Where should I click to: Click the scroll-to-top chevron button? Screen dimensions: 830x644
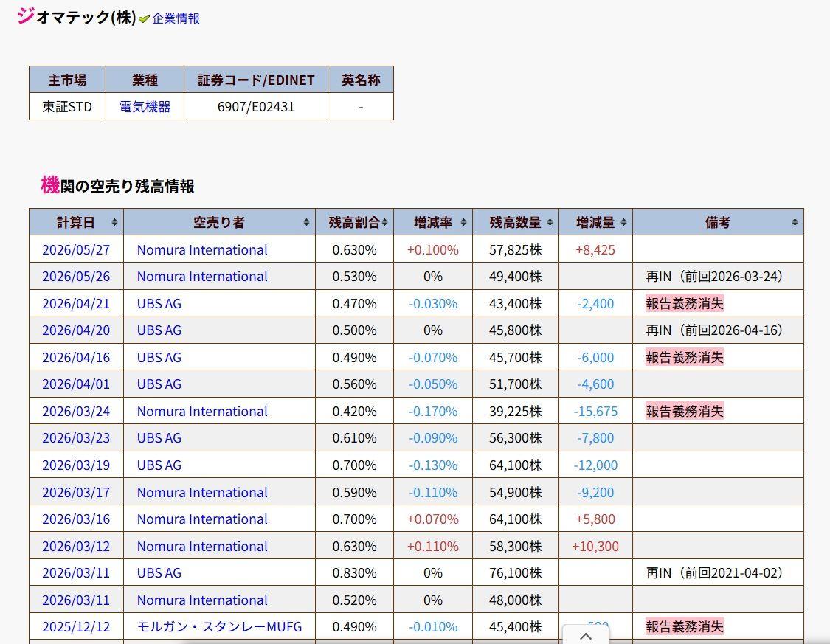pyautogui.click(x=586, y=635)
